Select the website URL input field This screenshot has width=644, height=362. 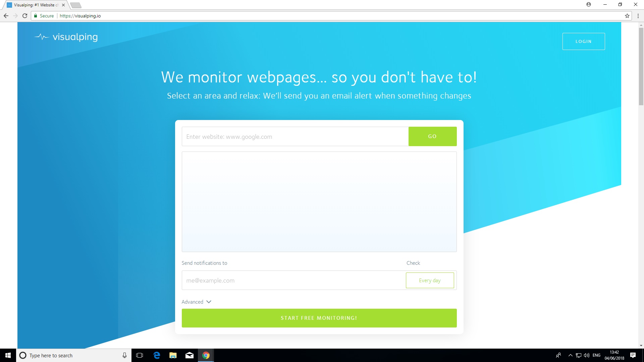click(x=294, y=136)
